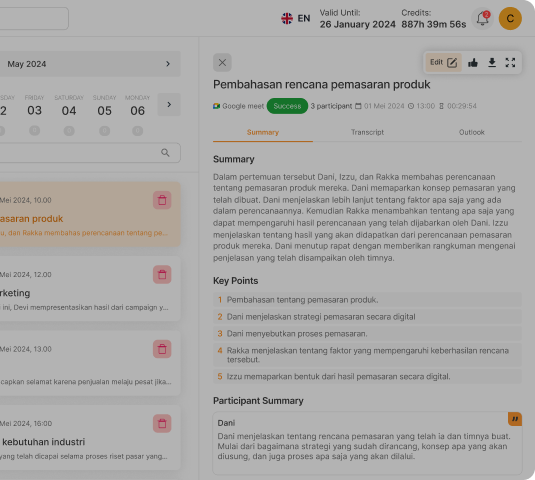
Task: Expand the panel to fullscreen
Action: (510, 63)
